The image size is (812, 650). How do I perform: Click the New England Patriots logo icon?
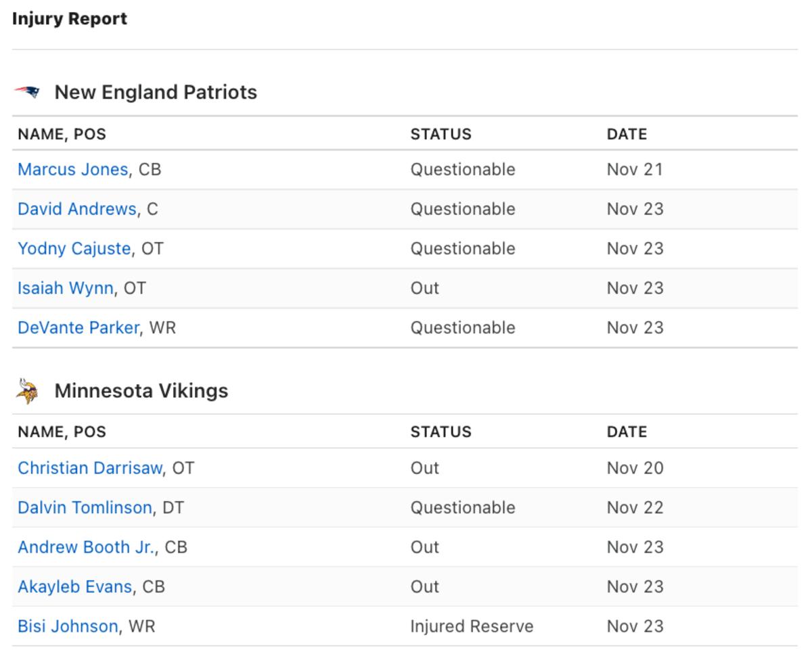[x=27, y=92]
